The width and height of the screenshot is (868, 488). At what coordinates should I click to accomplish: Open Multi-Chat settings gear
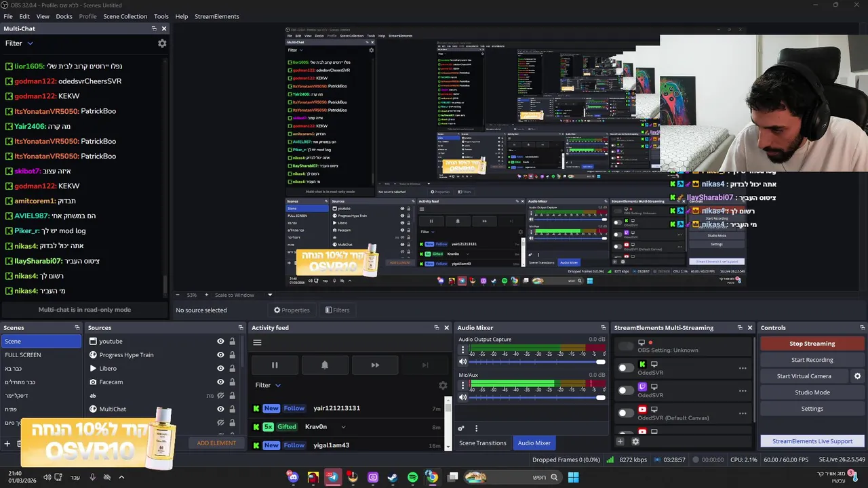coord(162,43)
